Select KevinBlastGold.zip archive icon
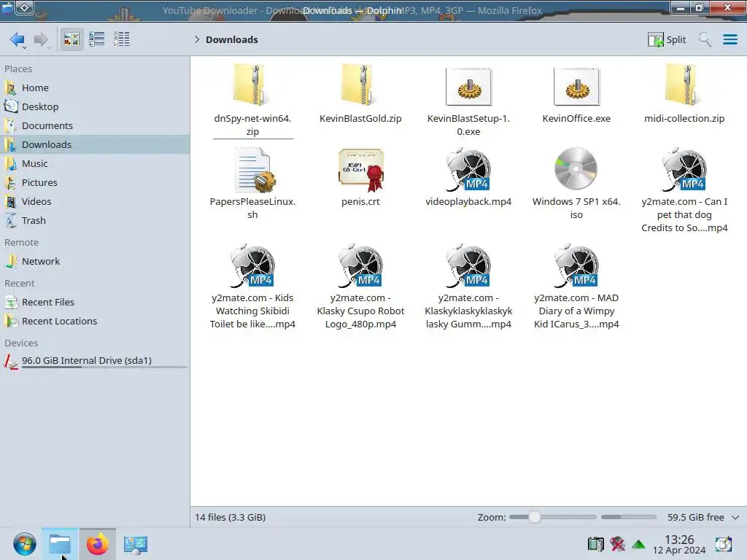 [x=360, y=85]
